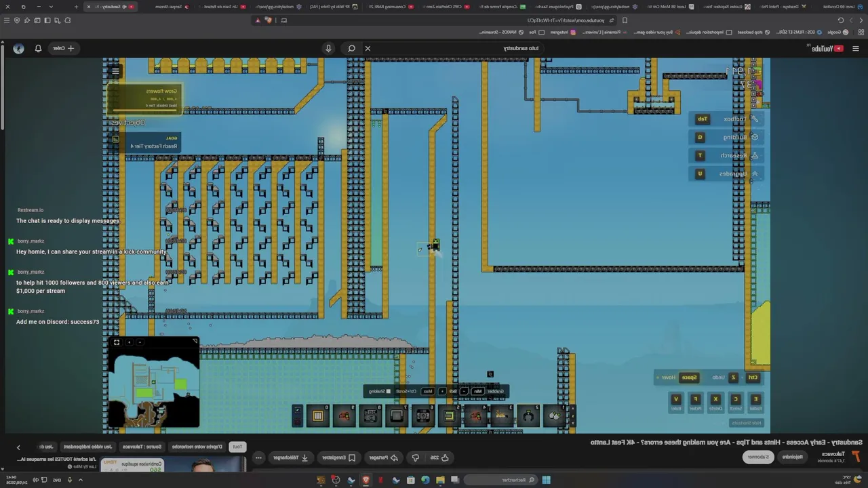868x488 pixels.
Task: Show more filter chips with the arrow
Action: click(x=18, y=447)
